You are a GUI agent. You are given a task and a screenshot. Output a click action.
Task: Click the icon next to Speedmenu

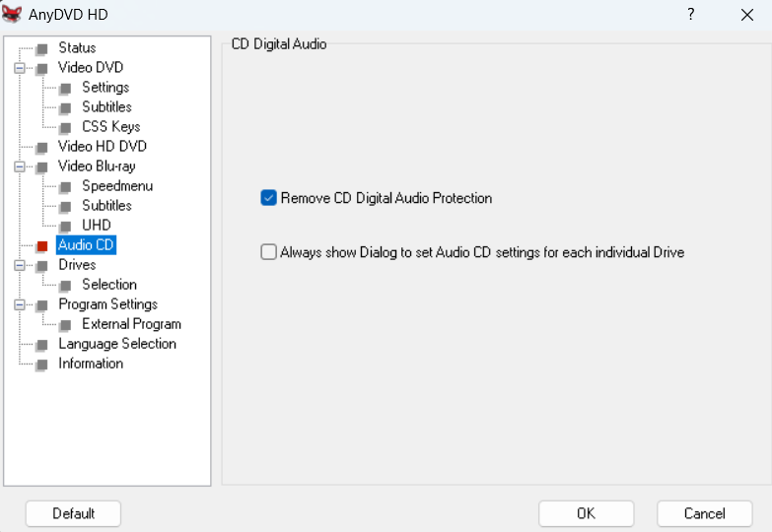[65, 187]
